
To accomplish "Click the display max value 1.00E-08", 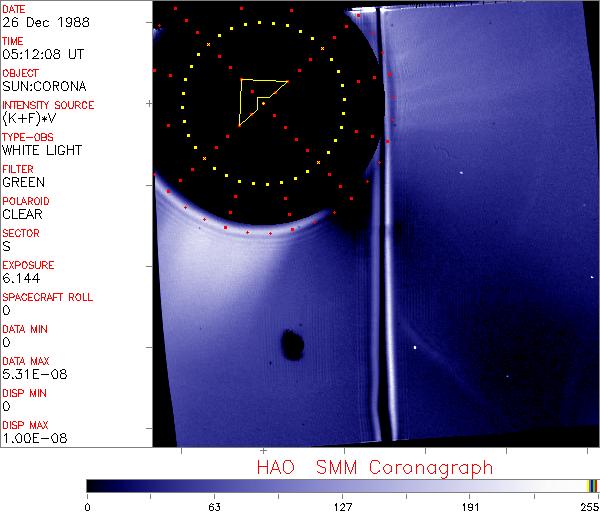I will click(x=32, y=439).
